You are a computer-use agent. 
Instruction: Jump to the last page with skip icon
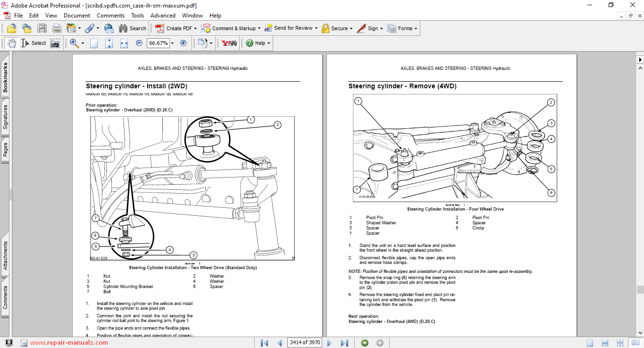click(344, 343)
